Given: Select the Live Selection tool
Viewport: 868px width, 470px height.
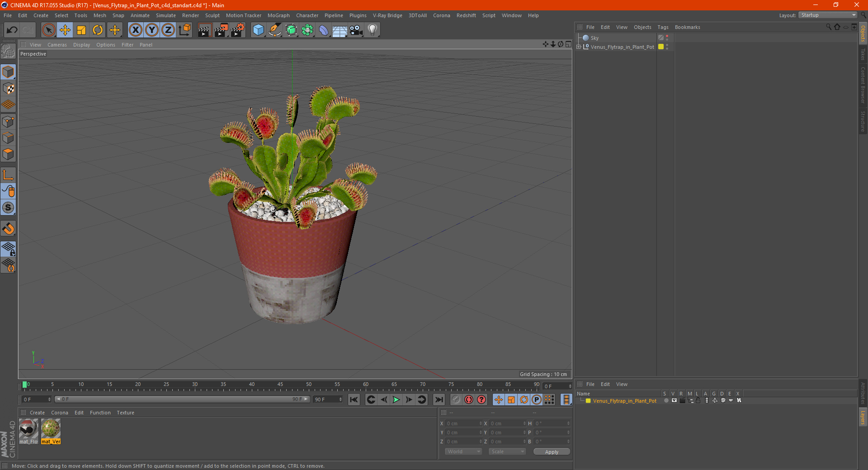Looking at the screenshot, I should coord(48,30).
